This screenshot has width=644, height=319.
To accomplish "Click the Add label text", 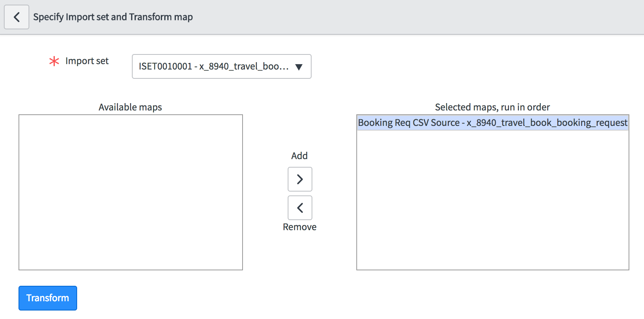I will pos(299,156).
